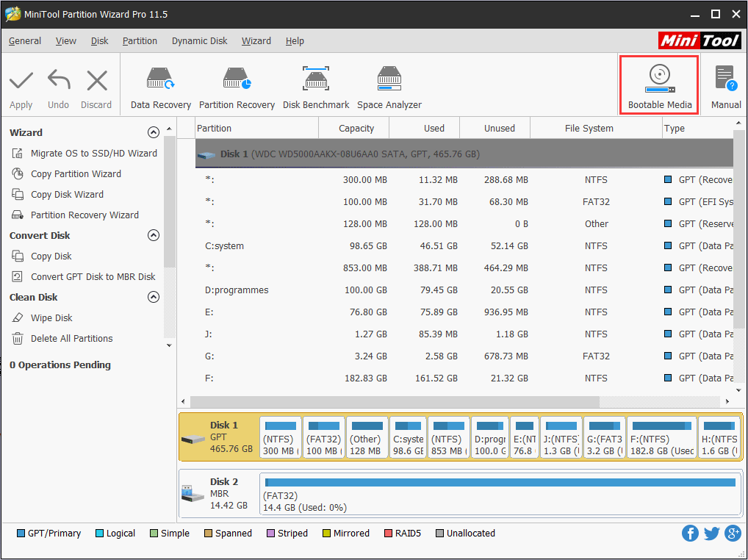748x560 pixels.
Task: Click the Undo arrow icon
Action: pyautogui.click(x=59, y=79)
